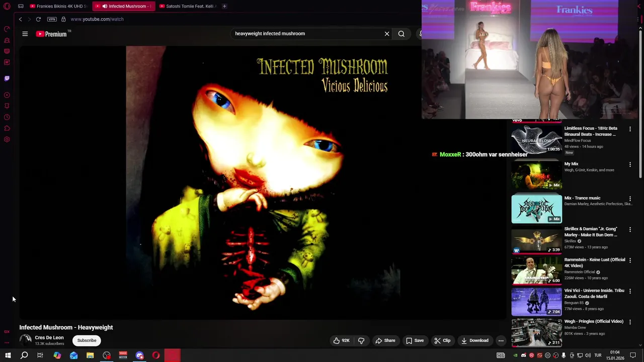Create a Clip of the video
The width and height of the screenshot is (644, 362).
(442, 340)
